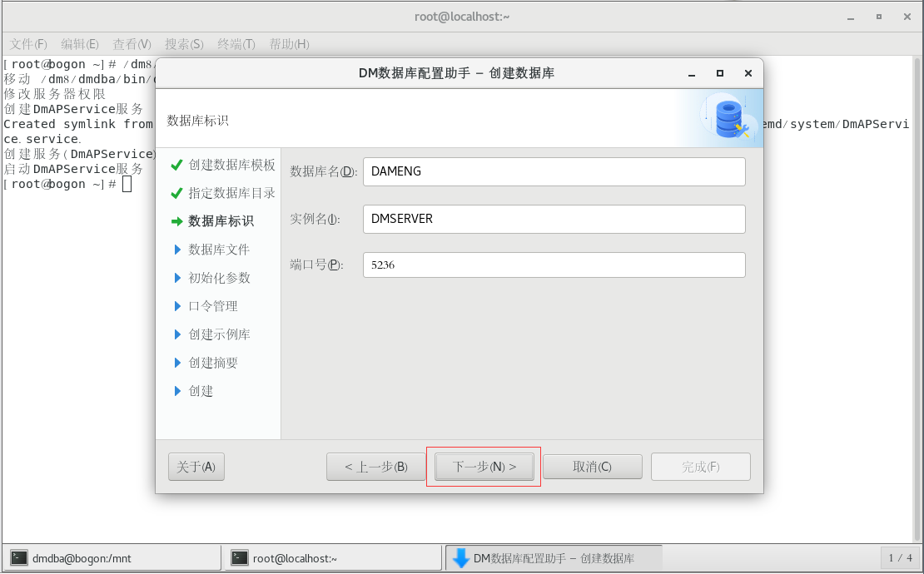Screen dimensions: 924x574
Task: Click blue triangle beside 创建示例库
Action: click(x=177, y=334)
